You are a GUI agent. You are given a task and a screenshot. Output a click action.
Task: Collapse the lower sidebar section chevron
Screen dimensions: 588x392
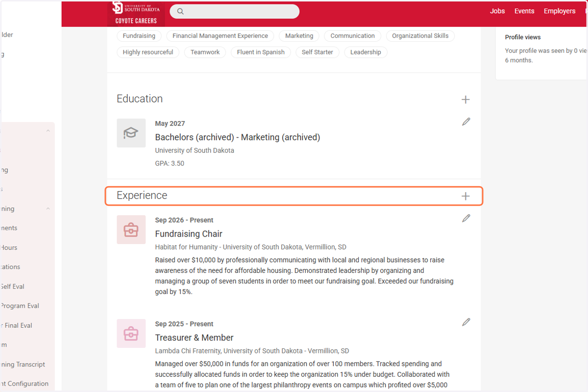click(x=48, y=209)
